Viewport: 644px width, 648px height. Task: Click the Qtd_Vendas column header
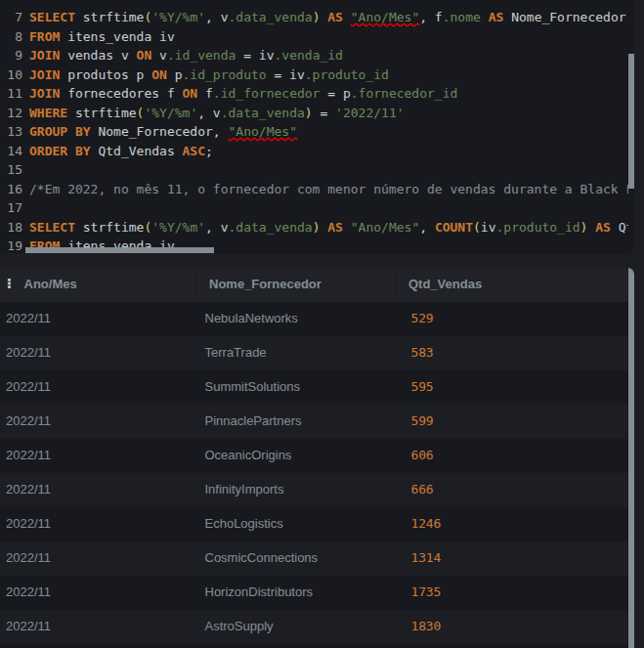[445, 284]
